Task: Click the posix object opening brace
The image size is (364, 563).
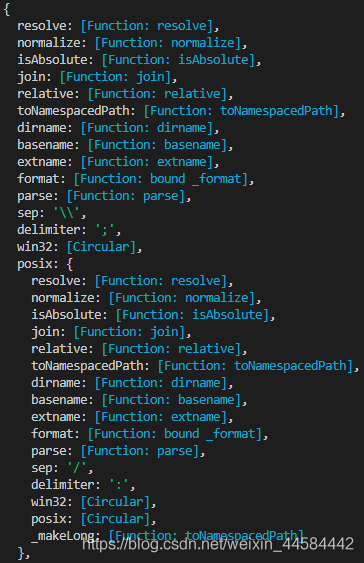Action: [x=70, y=264]
